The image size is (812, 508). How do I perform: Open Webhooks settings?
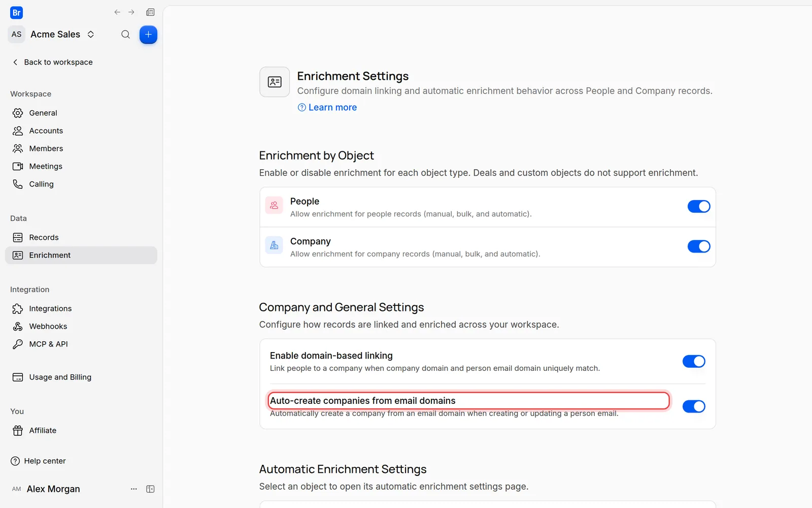81,326
